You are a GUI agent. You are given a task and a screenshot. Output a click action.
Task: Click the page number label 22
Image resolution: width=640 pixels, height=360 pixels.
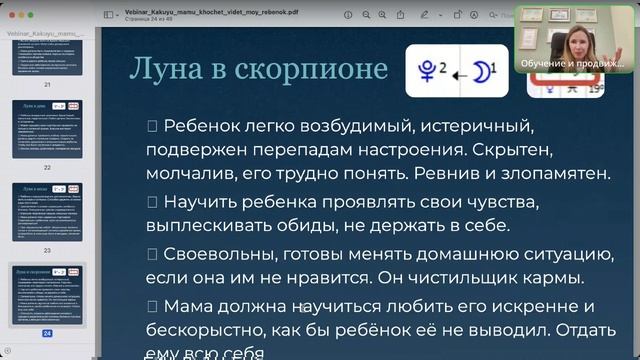(x=47, y=167)
